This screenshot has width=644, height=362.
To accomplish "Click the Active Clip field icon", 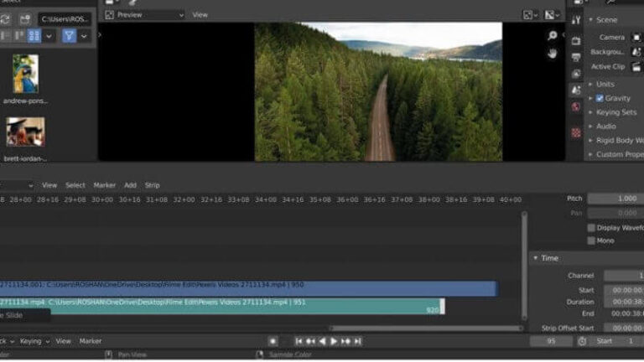I will click(x=636, y=67).
